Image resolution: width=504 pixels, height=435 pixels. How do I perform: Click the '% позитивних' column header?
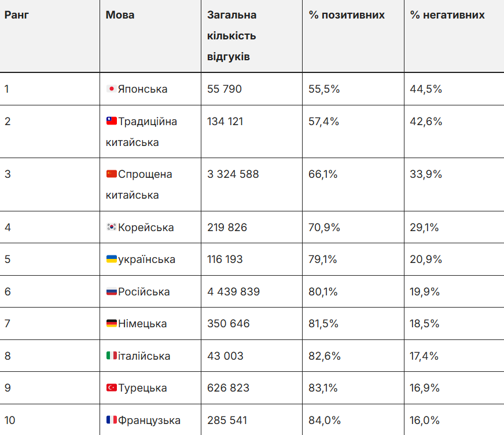pyautogui.click(x=347, y=15)
